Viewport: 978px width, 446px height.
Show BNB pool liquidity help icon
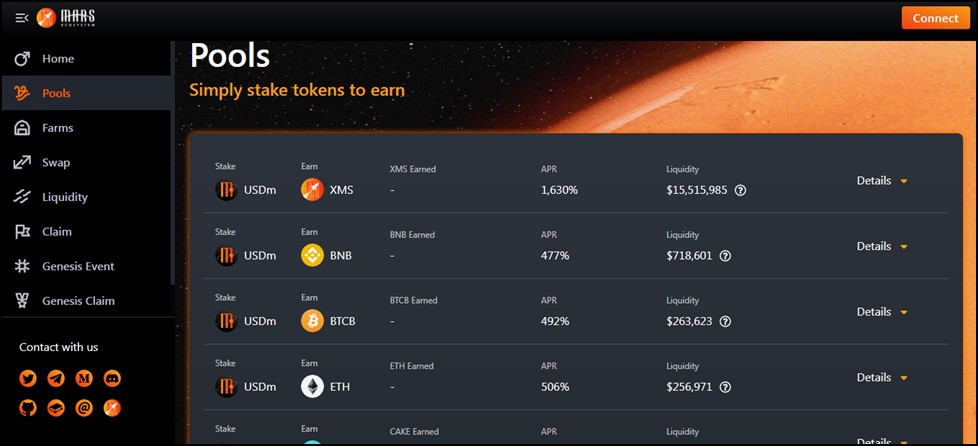(725, 256)
